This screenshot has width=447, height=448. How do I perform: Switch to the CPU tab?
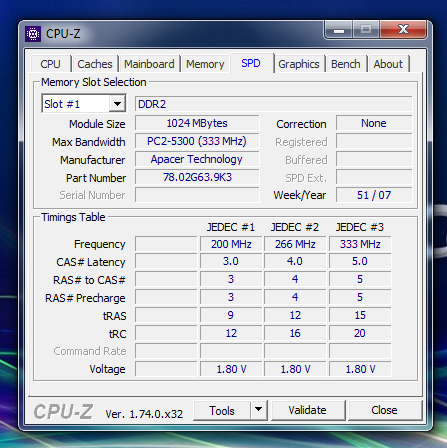pos(51,64)
